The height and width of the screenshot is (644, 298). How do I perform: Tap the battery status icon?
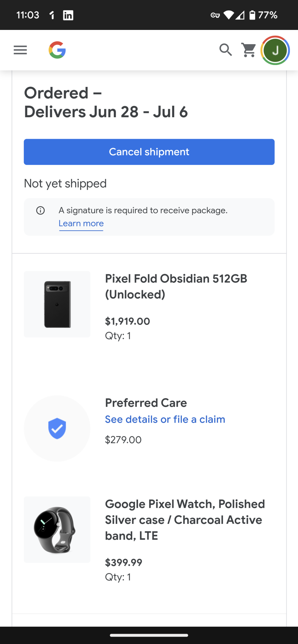click(x=252, y=15)
